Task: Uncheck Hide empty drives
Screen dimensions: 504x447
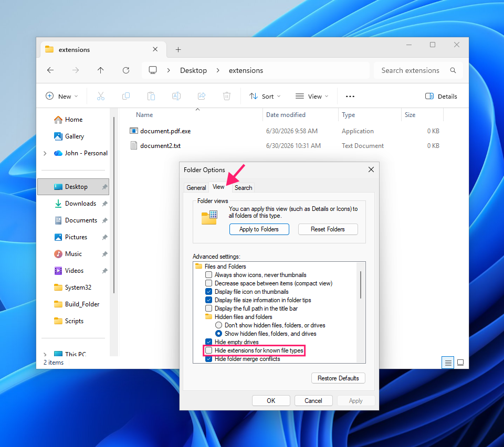Action: click(x=208, y=342)
